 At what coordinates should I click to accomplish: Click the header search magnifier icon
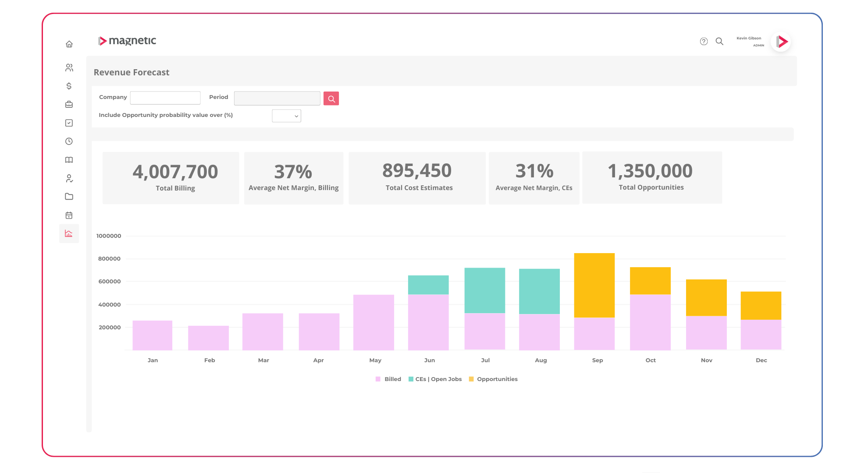[719, 41]
